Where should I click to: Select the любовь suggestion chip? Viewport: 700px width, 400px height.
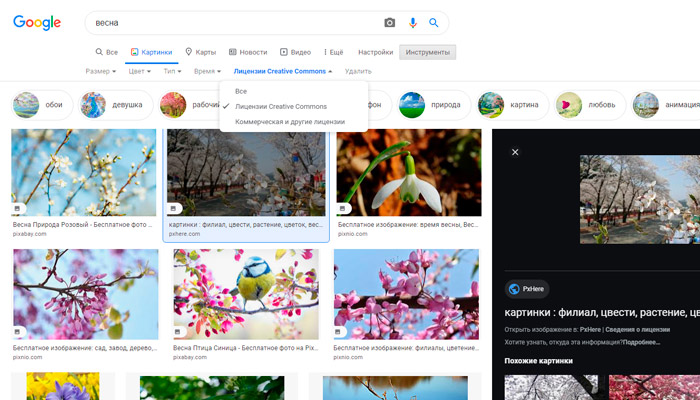pyautogui.click(x=589, y=105)
